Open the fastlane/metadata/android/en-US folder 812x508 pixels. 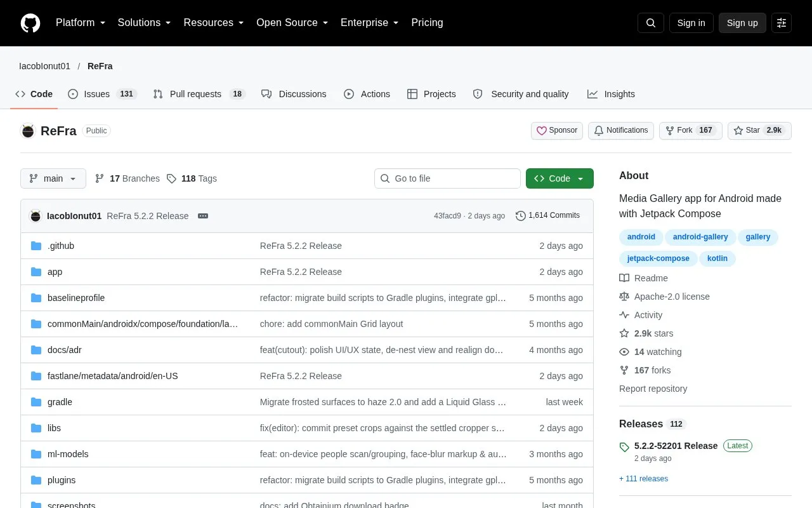coord(113,376)
